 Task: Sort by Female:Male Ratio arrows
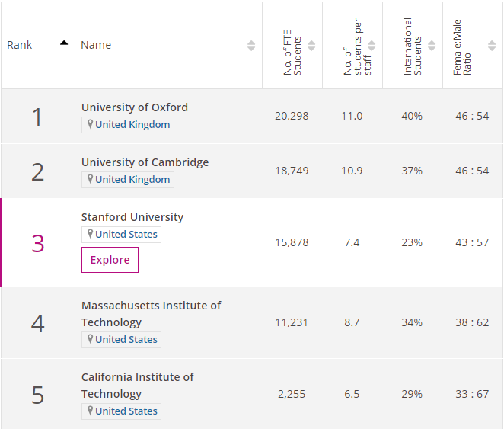[492, 46]
